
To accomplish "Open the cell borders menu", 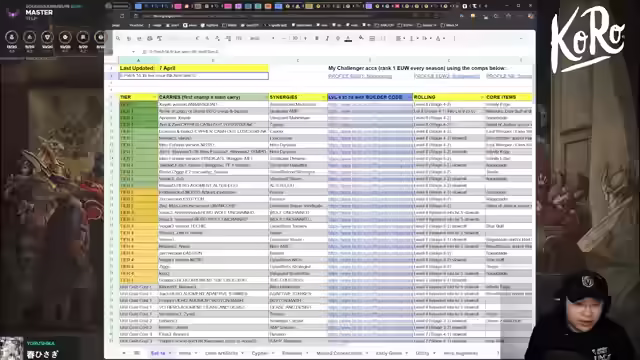I will click(372, 38).
